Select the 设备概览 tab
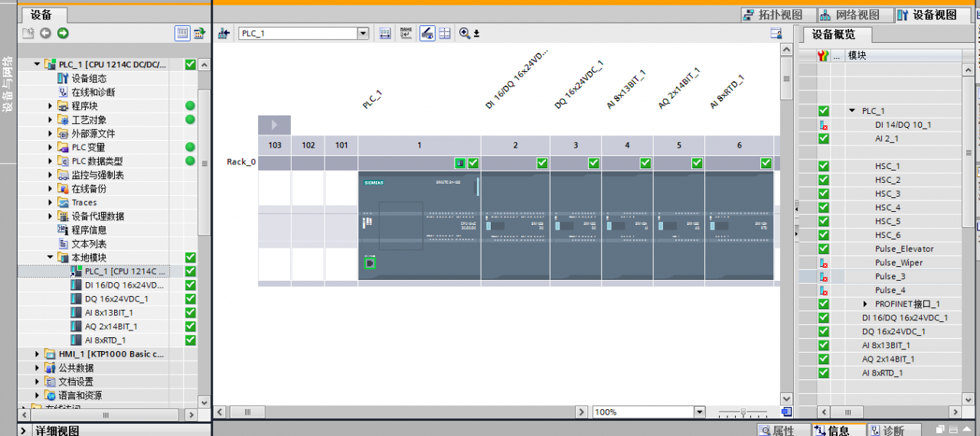Image resolution: width=980 pixels, height=436 pixels. click(838, 35)
